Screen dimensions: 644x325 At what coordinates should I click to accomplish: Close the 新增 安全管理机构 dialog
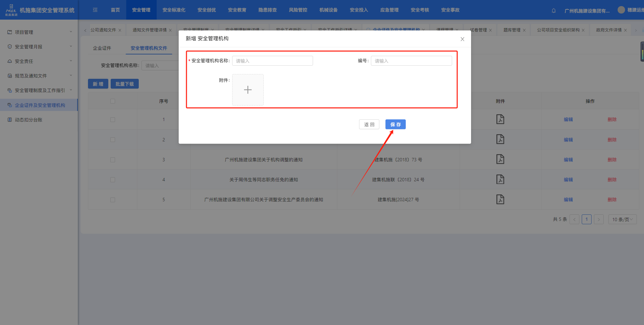[x=462, y=39]
